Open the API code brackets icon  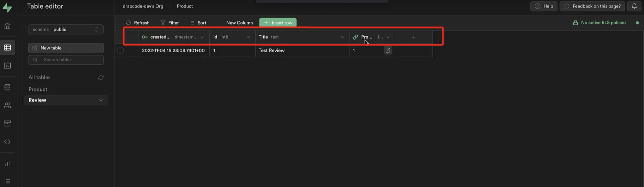coord(7,142)
